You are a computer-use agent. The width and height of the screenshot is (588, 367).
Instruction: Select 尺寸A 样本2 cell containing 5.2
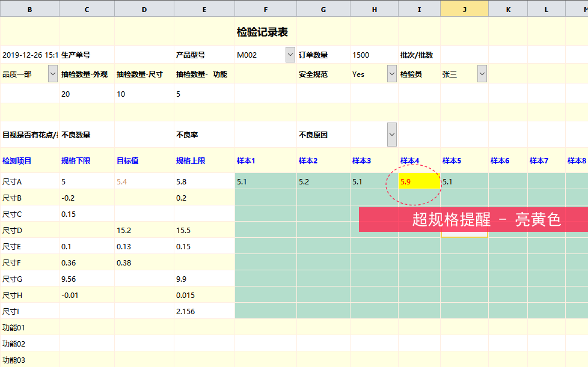(323, 181)
